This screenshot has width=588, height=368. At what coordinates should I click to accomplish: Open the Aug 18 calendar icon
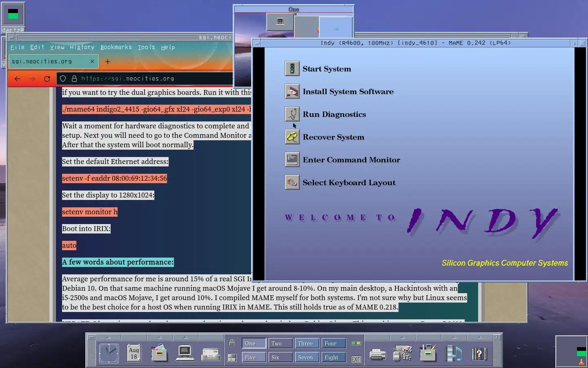(x=134, y=353)
